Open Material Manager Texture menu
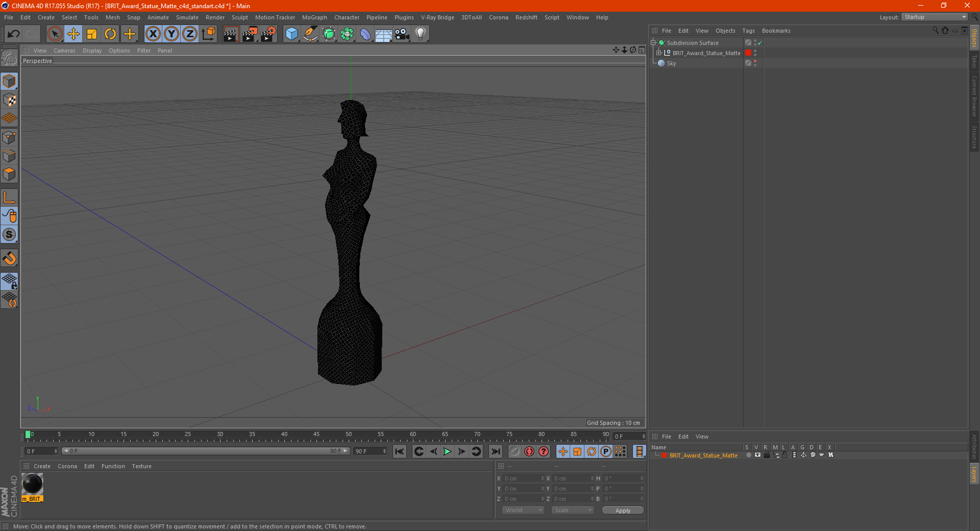980x531 pixels. [x=141, y=466]
